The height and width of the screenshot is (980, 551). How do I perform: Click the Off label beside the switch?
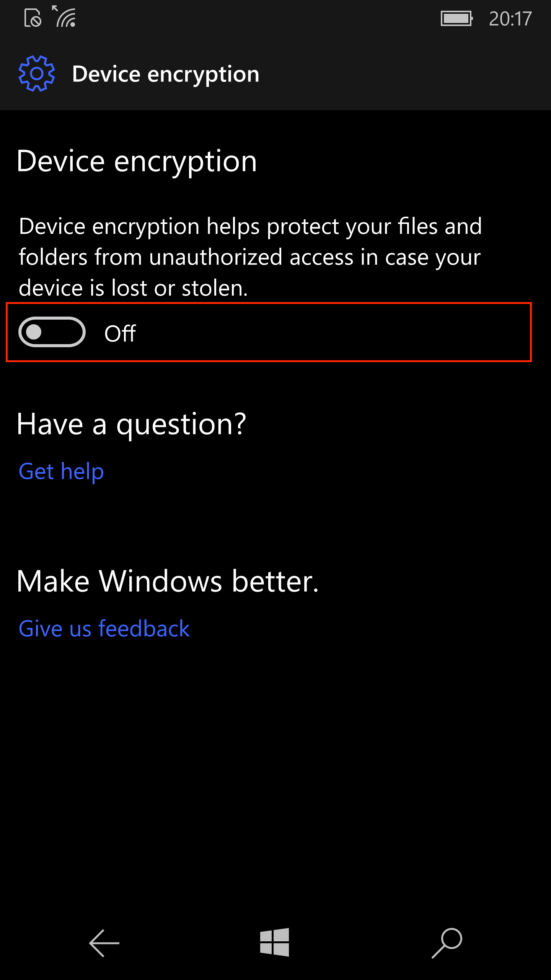(120, 333)
